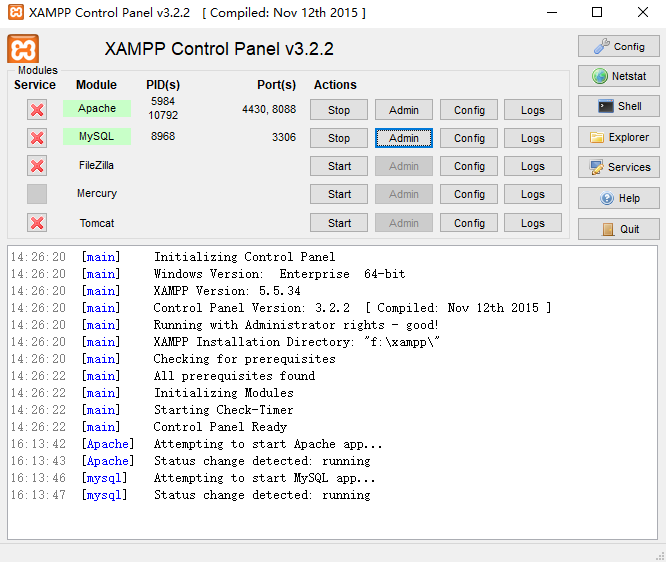
Task: Click log line 'All prerequisites found'
Action: point(234,376)
